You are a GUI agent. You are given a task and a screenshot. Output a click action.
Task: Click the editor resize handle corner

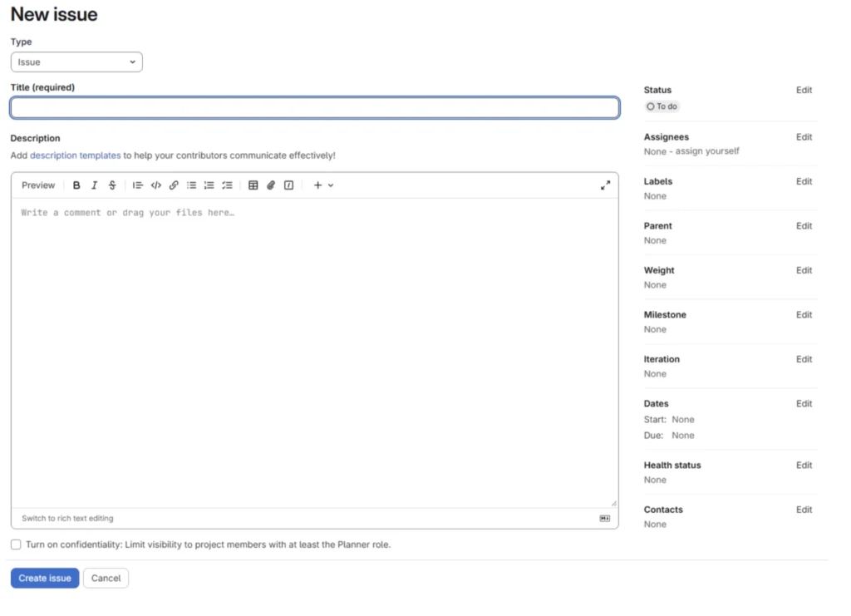point(614,504)
